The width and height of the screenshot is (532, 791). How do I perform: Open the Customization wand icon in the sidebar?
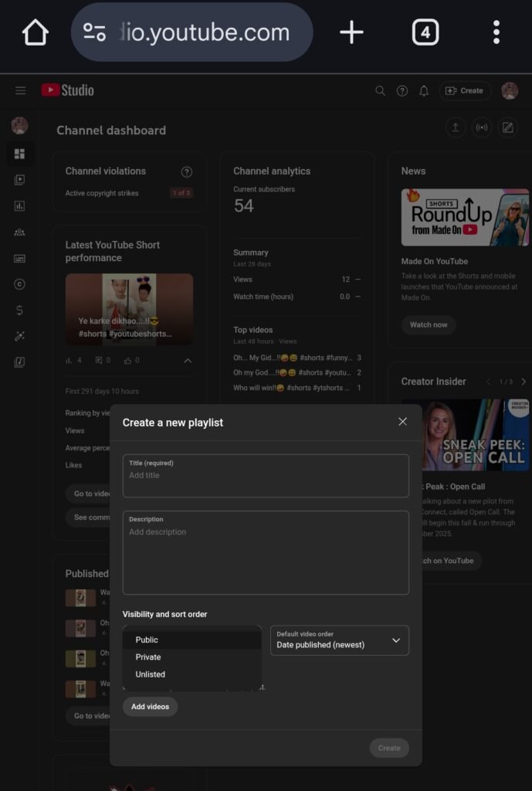coord(19,336)
